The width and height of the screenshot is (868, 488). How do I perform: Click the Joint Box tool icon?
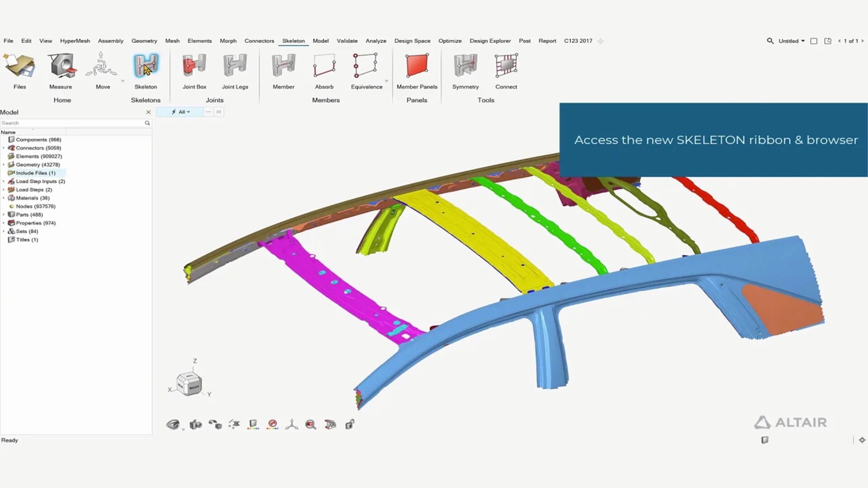[x=194, y=66]
